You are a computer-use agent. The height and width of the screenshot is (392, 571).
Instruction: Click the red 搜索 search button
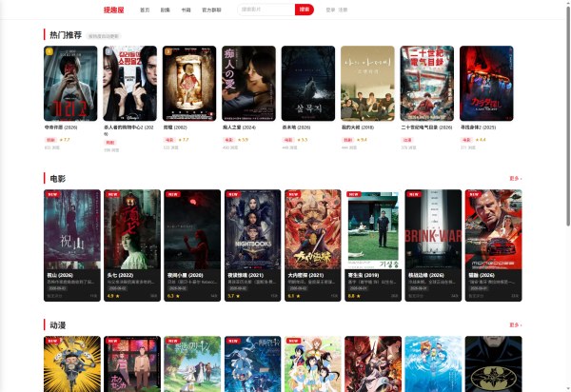(x=305, y=10)
